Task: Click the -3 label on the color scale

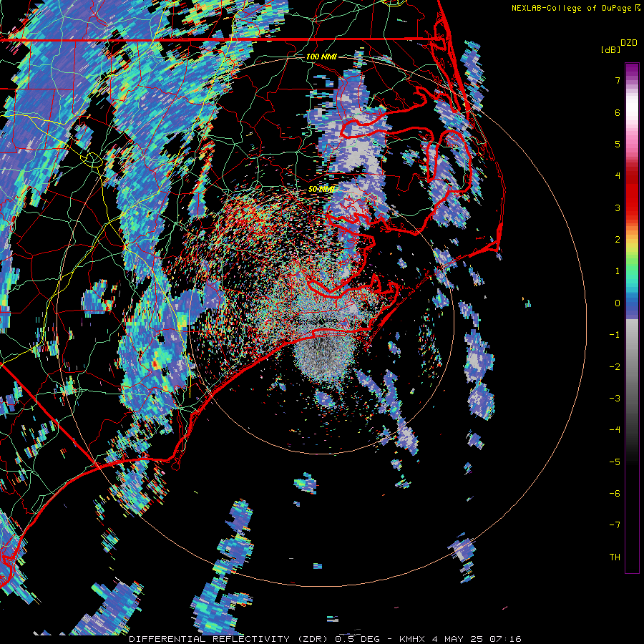Action: pos(615,399)
